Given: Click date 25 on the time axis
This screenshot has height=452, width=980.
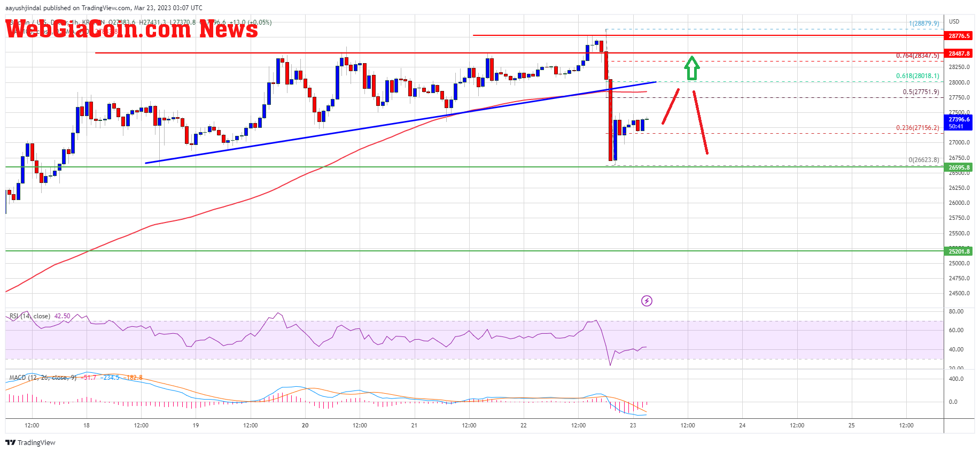Looking at the screenshot, I should (852, 425).
